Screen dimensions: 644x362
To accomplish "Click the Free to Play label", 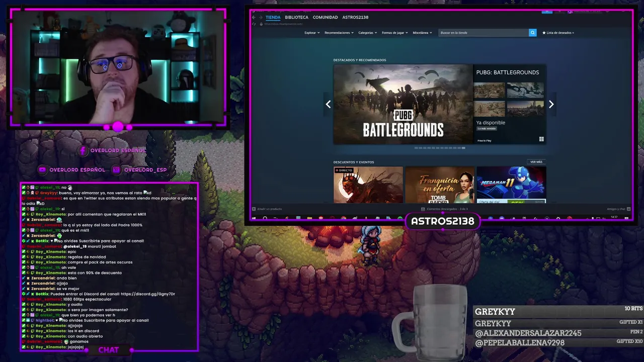I will (x=485, y=141).
